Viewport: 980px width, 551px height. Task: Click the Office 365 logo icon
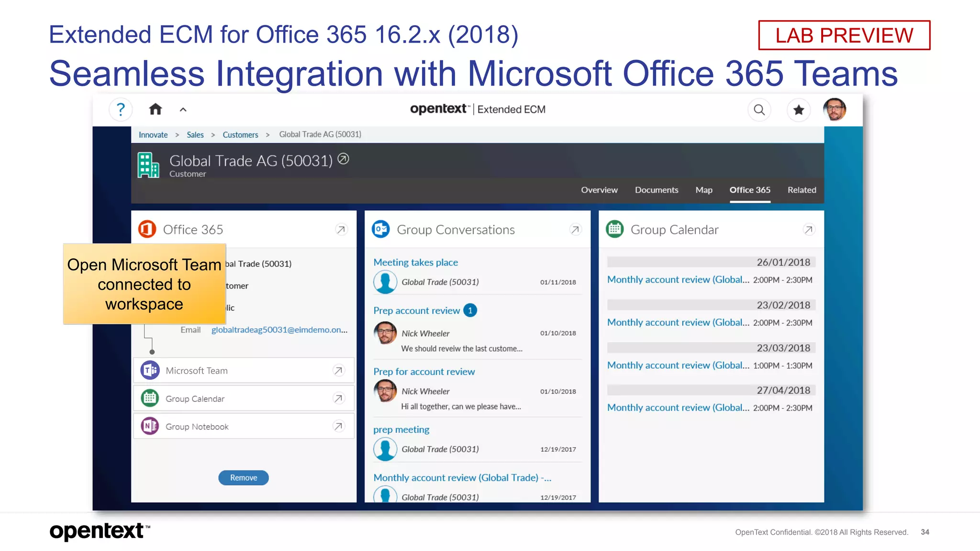pos(147,229)
